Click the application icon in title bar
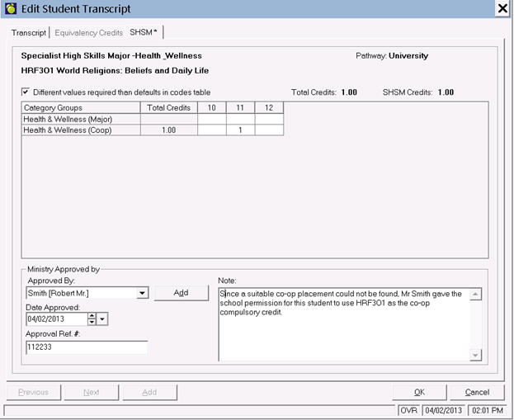The width and height of the screenshot is (514, 420). point(10,8)
